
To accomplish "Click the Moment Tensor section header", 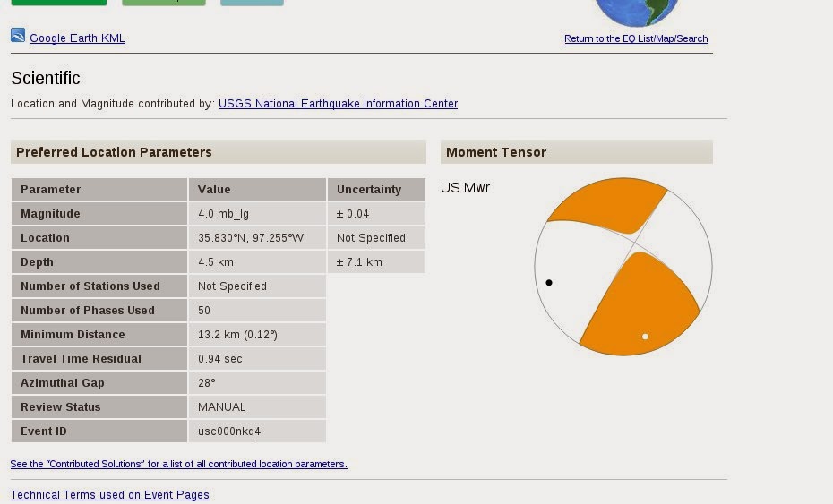I will 577,152.
